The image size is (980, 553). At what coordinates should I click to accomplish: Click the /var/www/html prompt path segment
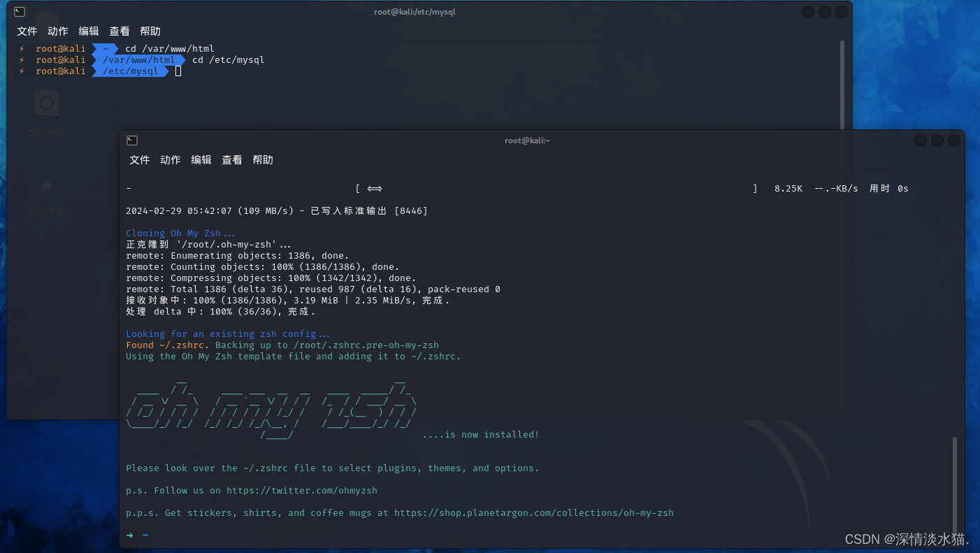point(138,59)
